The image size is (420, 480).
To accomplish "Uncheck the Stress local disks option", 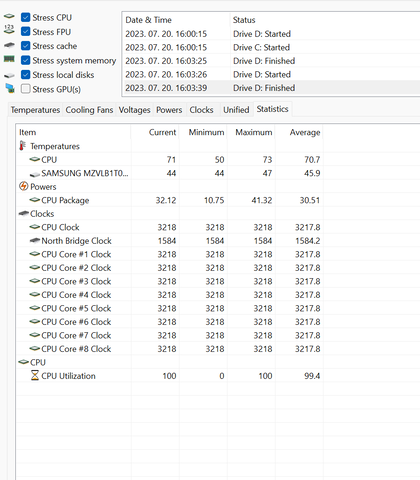I will [25, 74].
